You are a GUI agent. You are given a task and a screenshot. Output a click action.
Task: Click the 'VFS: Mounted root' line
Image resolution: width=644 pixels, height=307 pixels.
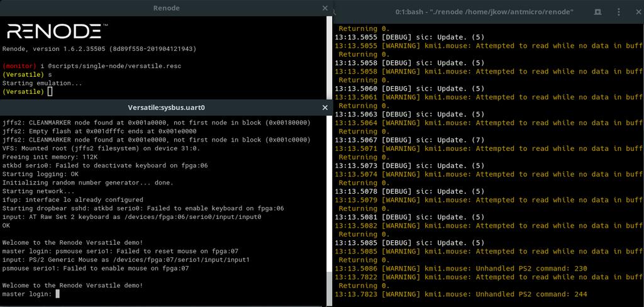pyautogui.click(x=101, y=148)
